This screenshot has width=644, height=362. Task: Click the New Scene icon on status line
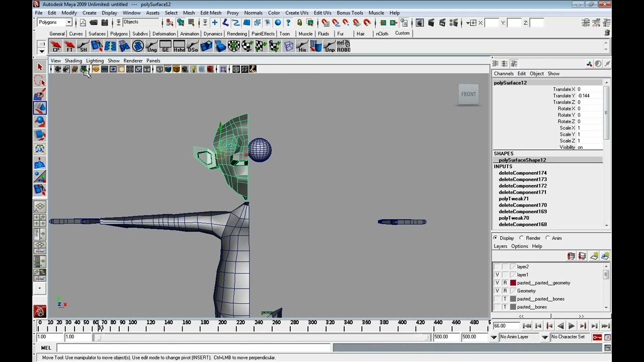coord(83,23)
